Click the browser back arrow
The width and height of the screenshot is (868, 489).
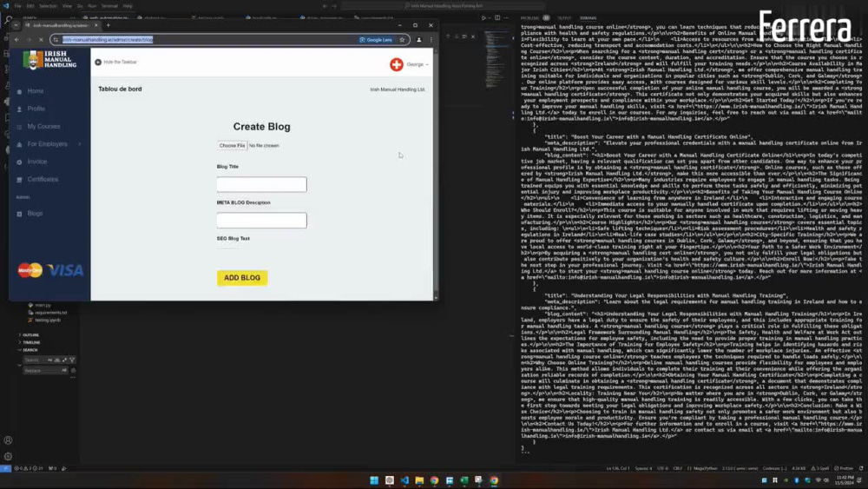coord(16,40)
